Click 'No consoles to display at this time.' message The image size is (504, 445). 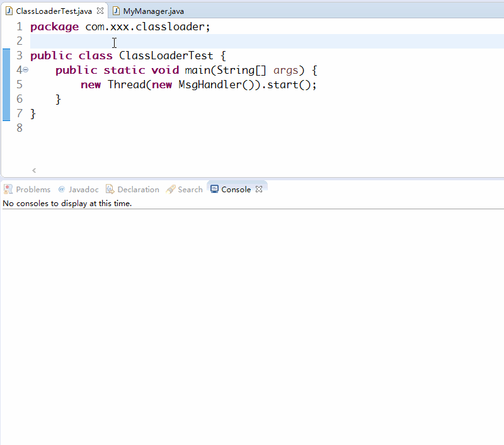[67, 204]
